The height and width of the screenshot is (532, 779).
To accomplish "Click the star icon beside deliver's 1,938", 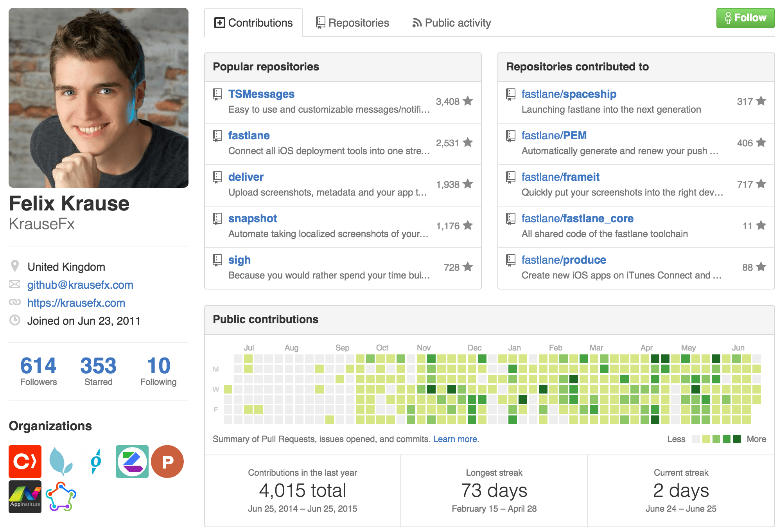I will (468, 184).
